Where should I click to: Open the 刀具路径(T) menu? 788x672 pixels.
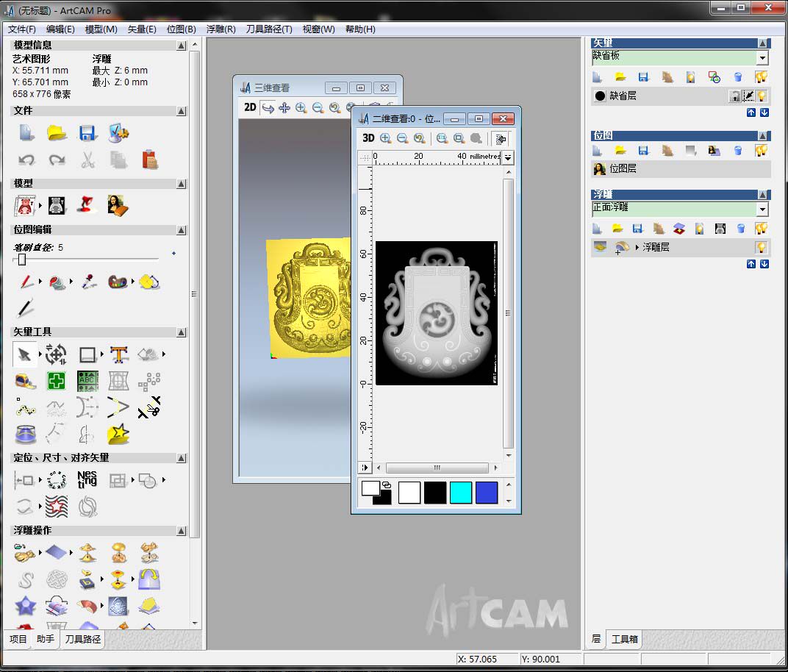pos(269,29)
